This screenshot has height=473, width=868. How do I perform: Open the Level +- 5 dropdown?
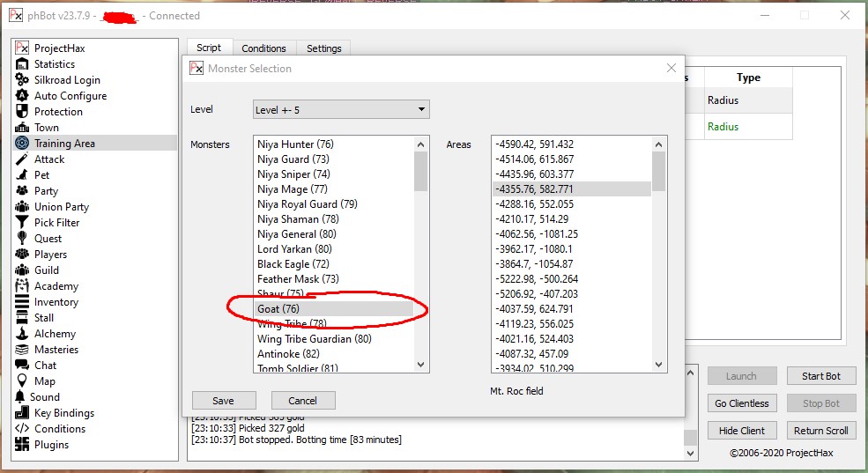[x=340, y=110]
